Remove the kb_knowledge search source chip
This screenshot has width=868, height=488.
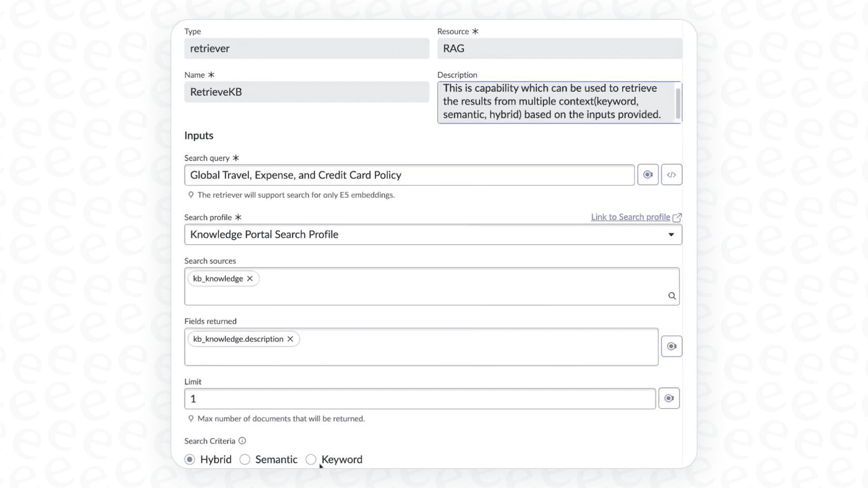250,278
